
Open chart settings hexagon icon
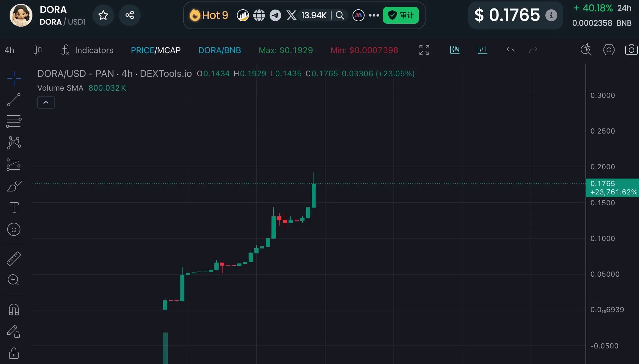tap(609, 50)
